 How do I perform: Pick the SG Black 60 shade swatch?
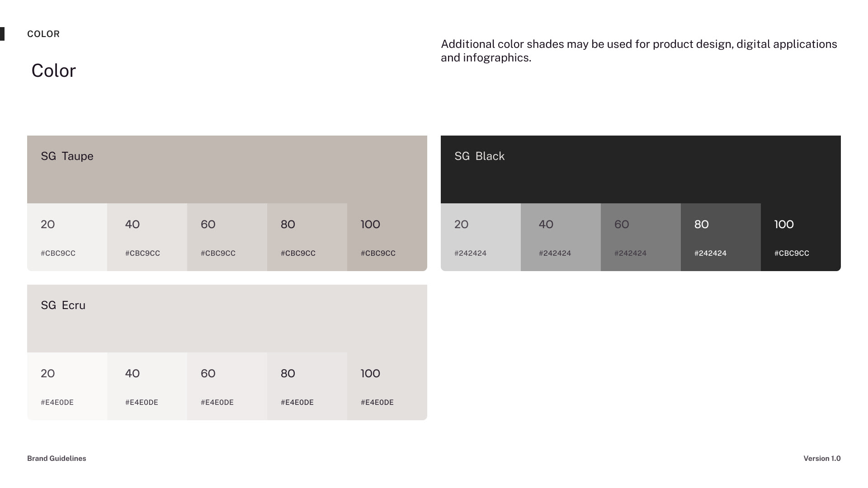641,237
